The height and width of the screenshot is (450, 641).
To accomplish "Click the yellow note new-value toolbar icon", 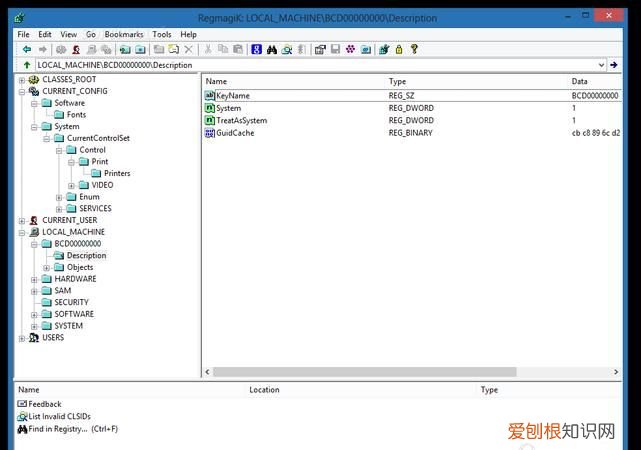I will point(174,49).
